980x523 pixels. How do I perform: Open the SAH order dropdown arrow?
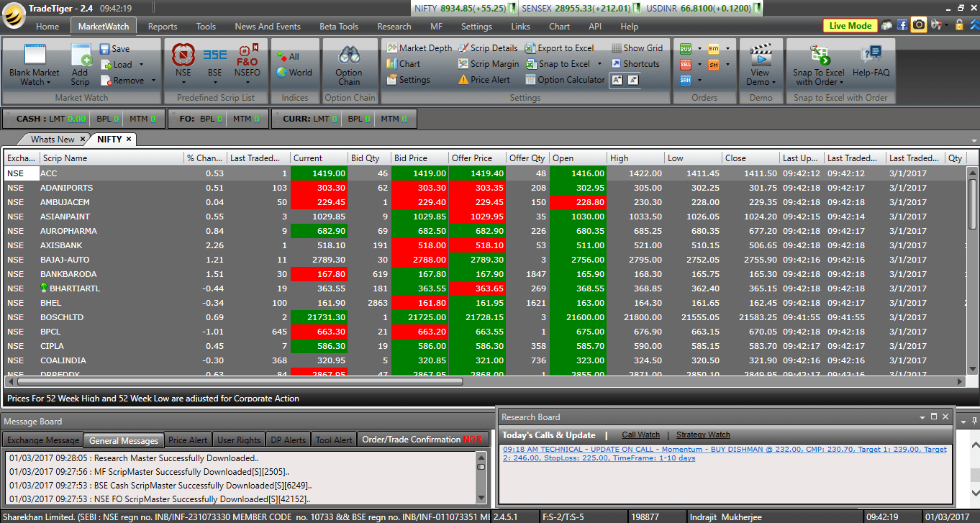point(699,81)
